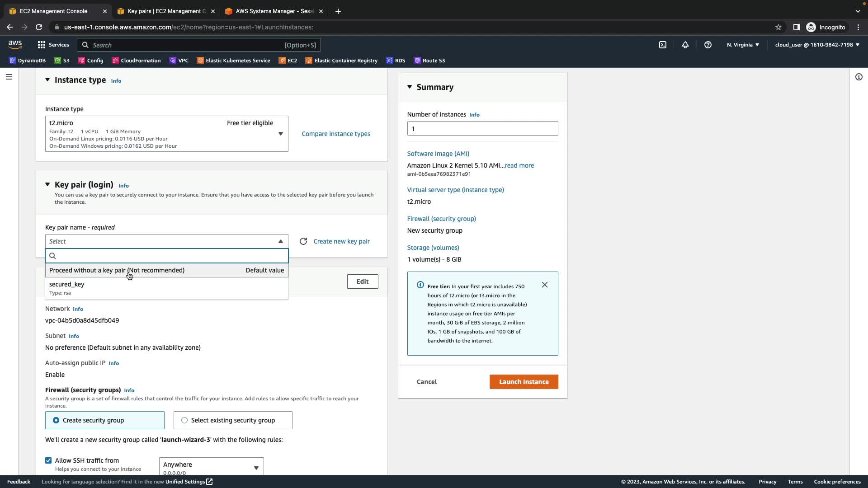This screenshot has height=488, width=868.
Task: Select Create security group radio option
Action: coord(56,420)
